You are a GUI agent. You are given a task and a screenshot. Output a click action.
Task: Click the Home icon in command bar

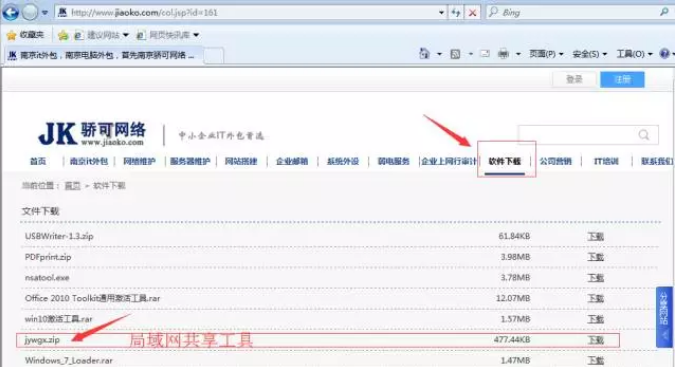click(424, 54)
